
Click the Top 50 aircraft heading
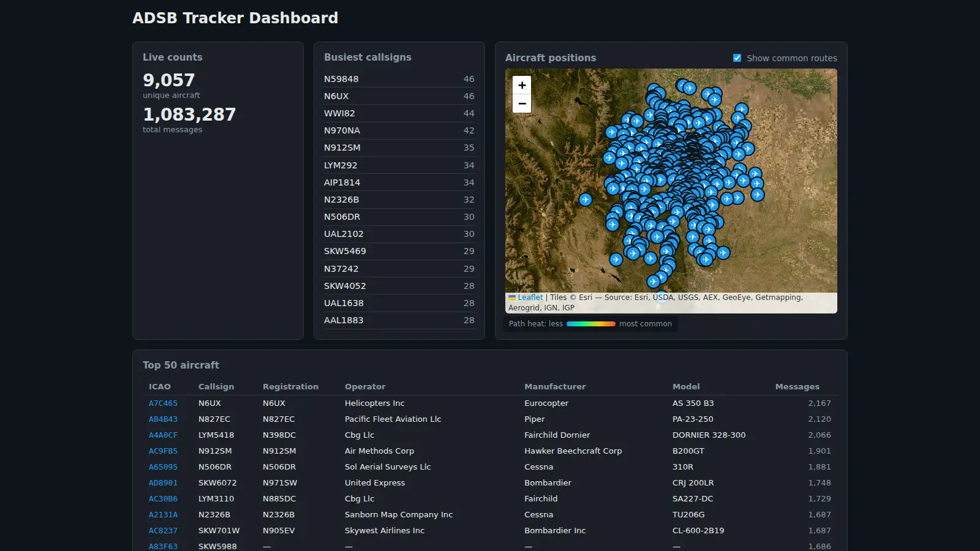(181, 365)
